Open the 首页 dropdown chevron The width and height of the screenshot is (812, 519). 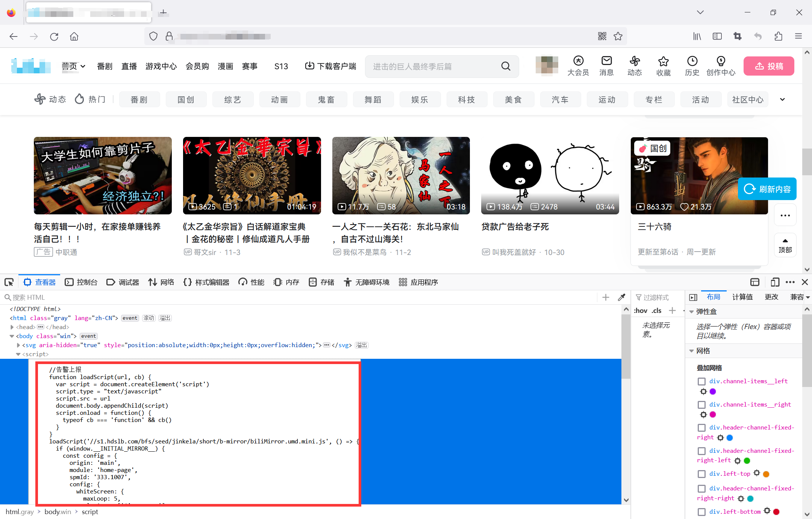point(83,66)
